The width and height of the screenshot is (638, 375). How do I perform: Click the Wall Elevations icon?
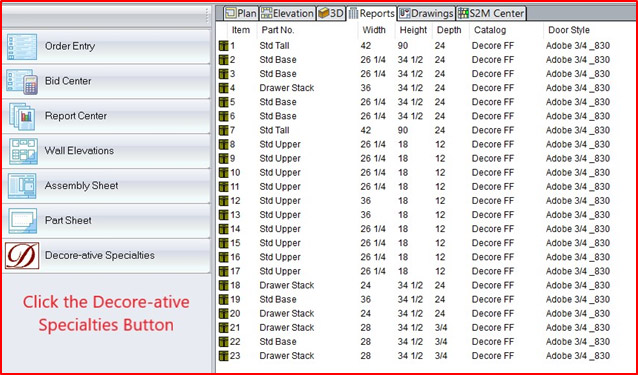click(x=23, y=151)
